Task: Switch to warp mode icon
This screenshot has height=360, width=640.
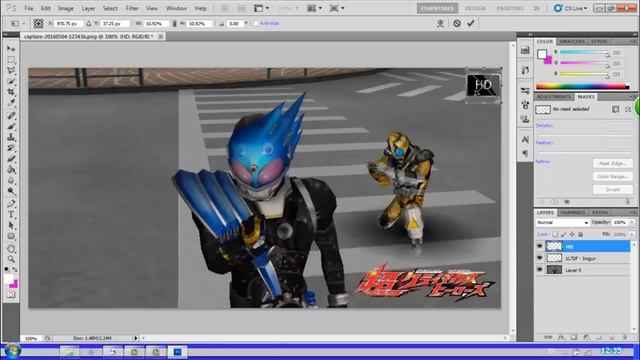Action: coord(440,23)
